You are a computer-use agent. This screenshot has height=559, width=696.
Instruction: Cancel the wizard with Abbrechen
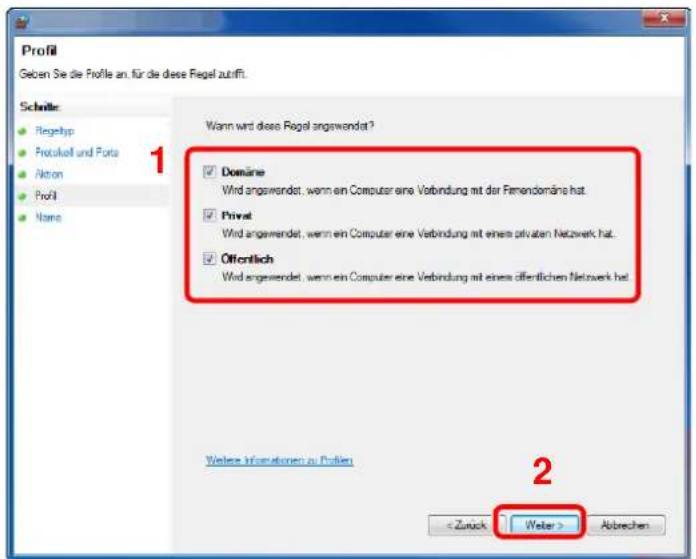click(x=625, y=525)
